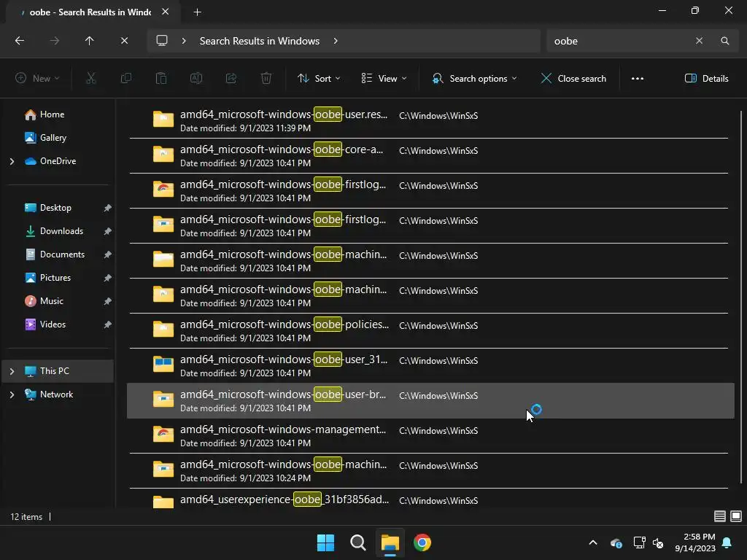Click the Copy icon in toolbar
The image size is (747, 560).
[126, 79]
